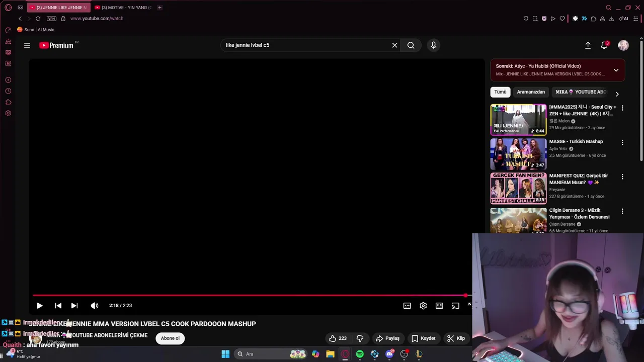
Task: Dislike the current video
Action: [360, 338]
